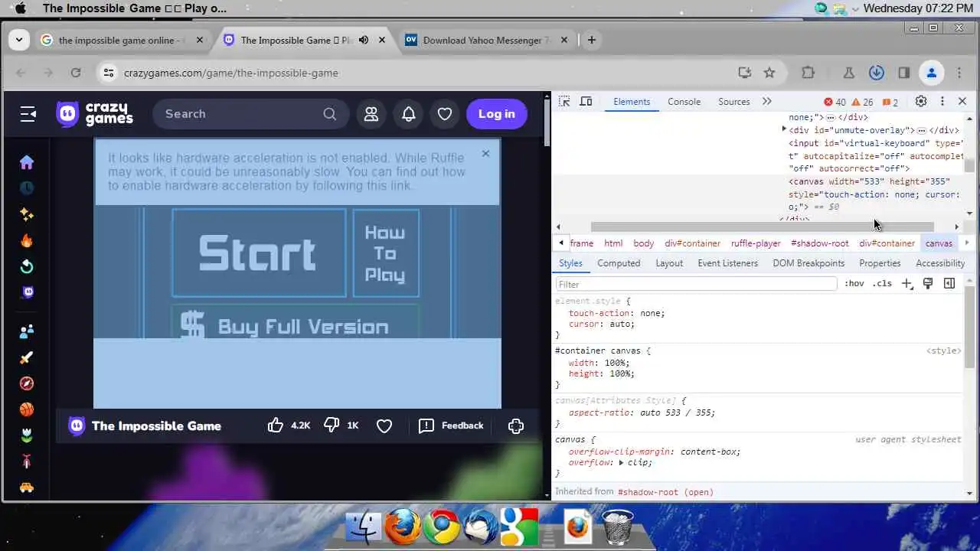
Task: Open the notifications bell
Action: pyautogui.click(x=409, y=114)
